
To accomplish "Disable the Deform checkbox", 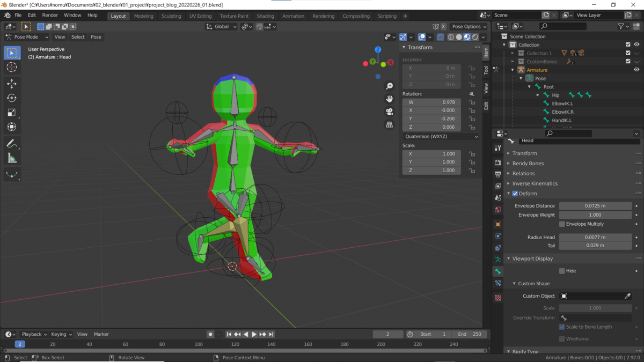I will 515,194.
